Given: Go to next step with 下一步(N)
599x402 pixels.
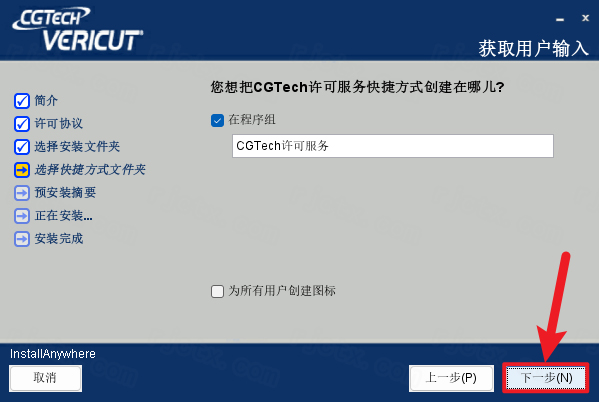Looking at the screenshot, I should pos(546,378).
